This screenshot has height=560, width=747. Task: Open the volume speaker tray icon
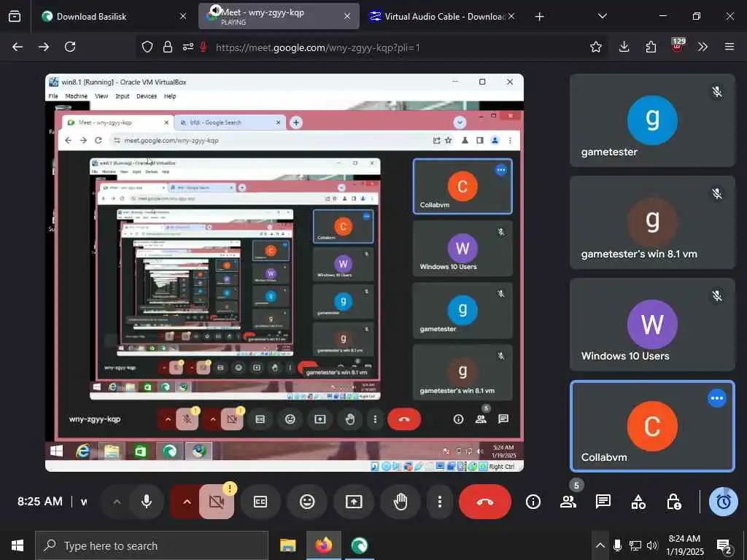[652, 545]
